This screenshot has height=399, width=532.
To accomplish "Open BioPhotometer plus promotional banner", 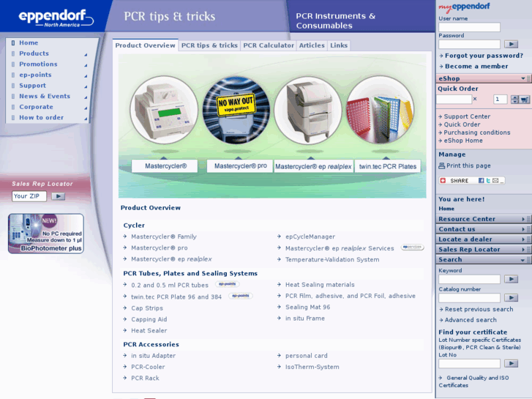I will pos(46,234).
